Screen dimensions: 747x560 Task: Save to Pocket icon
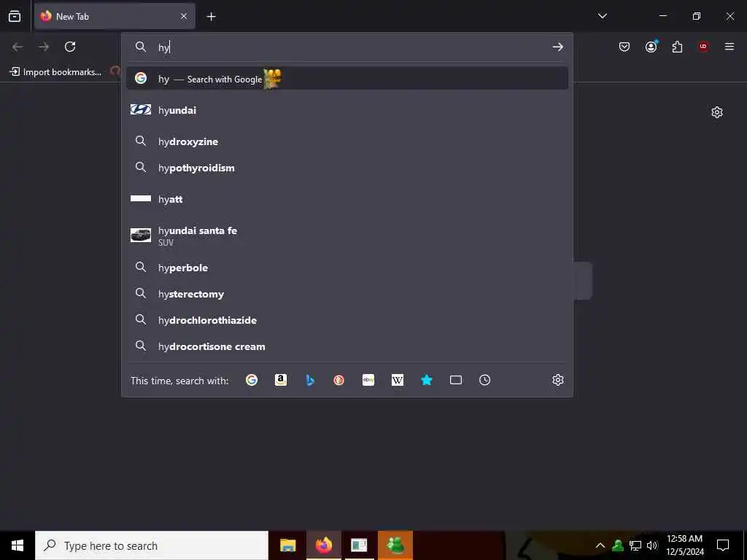click(x=624, y=47)
